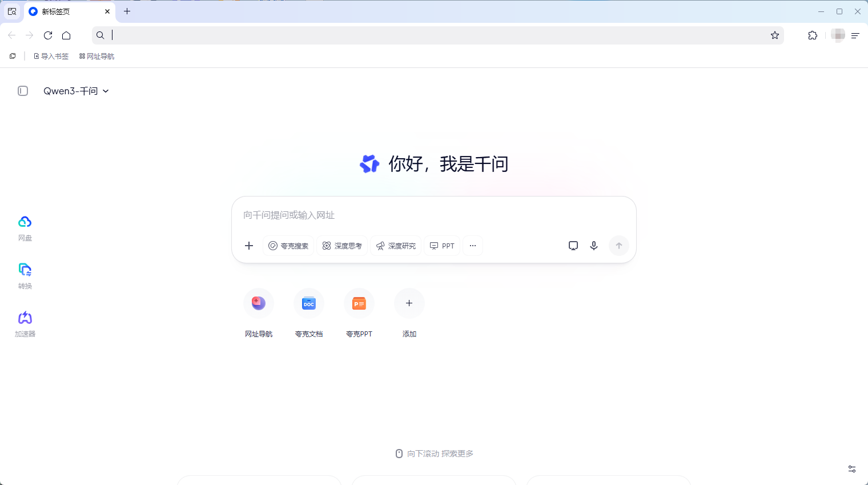Click the bookmarks bar copy-pages icon
The height and width of the screenshot is (485, 868).
[13, 56]
